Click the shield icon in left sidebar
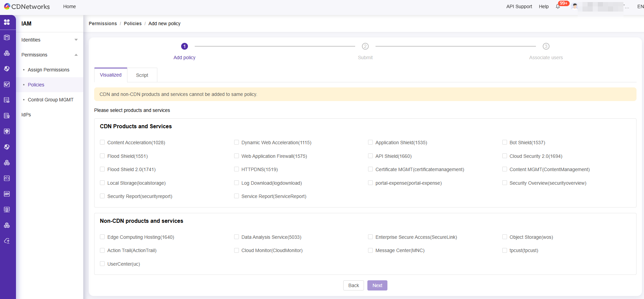Screen dimensions: 644x299 pyautogui.click(x=7, y=131)
